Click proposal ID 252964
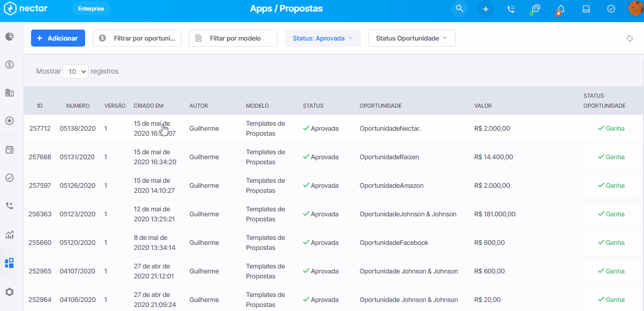 [x=40, y=300]
